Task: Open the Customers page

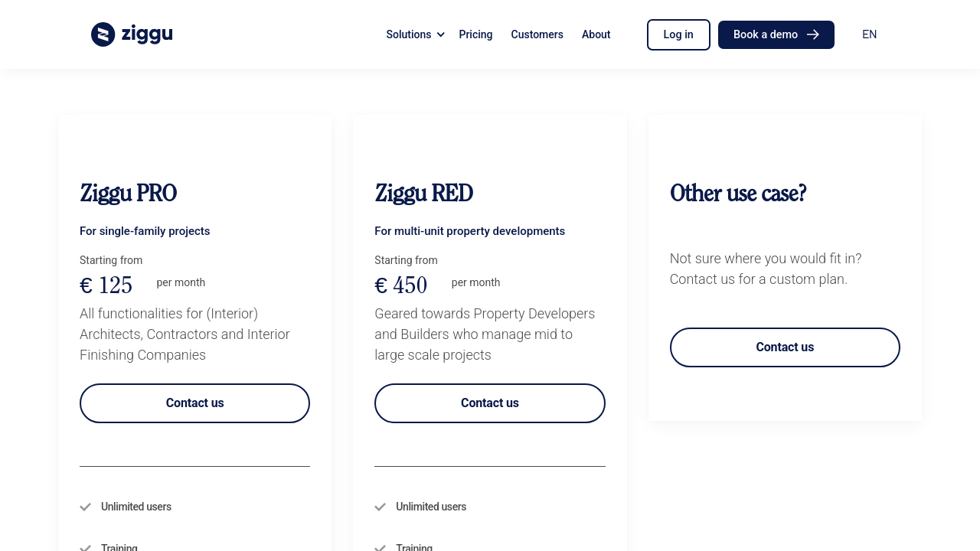Action: click(x=537, y=34)
